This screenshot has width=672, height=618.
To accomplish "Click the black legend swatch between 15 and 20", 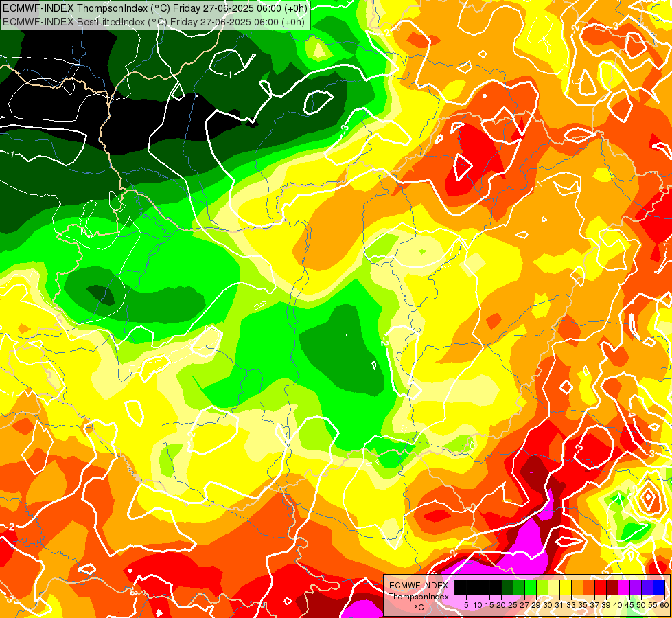I will pos(496,587).
